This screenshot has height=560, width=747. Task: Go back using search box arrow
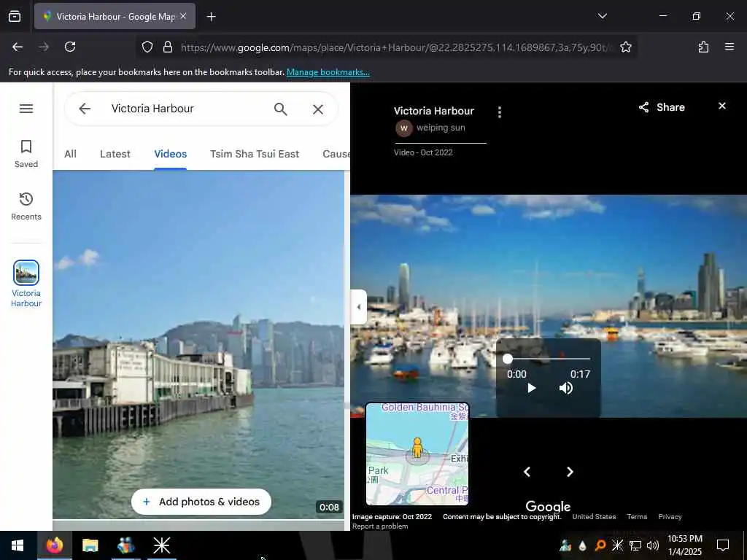coord(85,109)
